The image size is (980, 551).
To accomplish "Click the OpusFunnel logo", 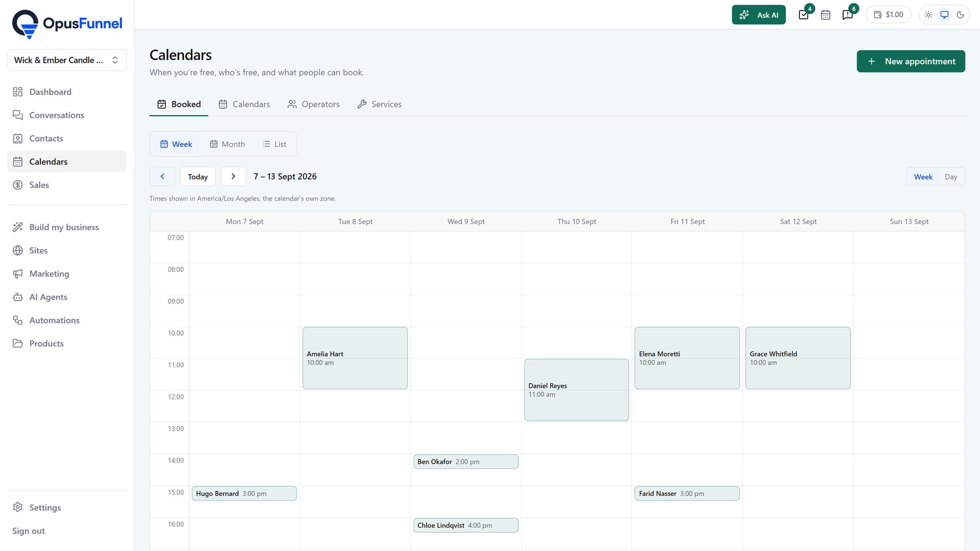I will [x=67, y=23].
